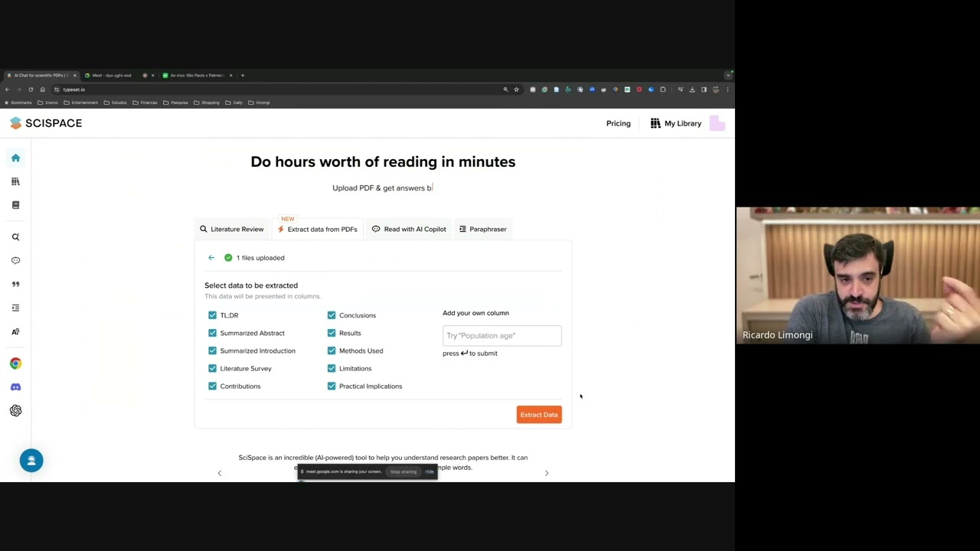Click the Extract Data button
This screenshot has width=980, height=551.
pos(539,415)
